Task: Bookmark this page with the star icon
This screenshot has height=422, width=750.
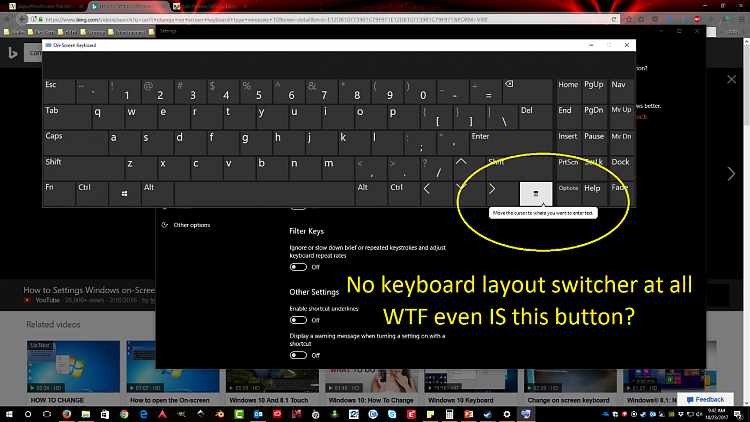Action: click(629, 19)
